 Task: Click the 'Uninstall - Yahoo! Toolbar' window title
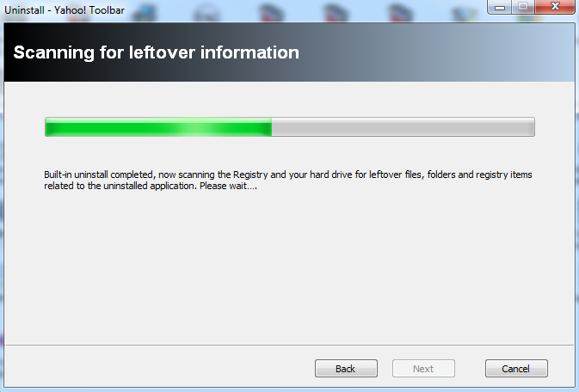point(65,10)
